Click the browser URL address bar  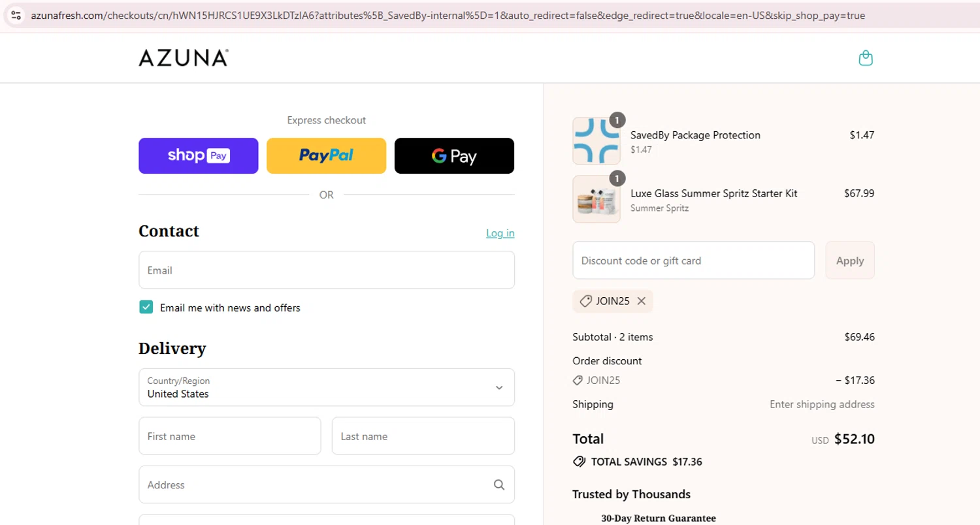tap(448, 15)
